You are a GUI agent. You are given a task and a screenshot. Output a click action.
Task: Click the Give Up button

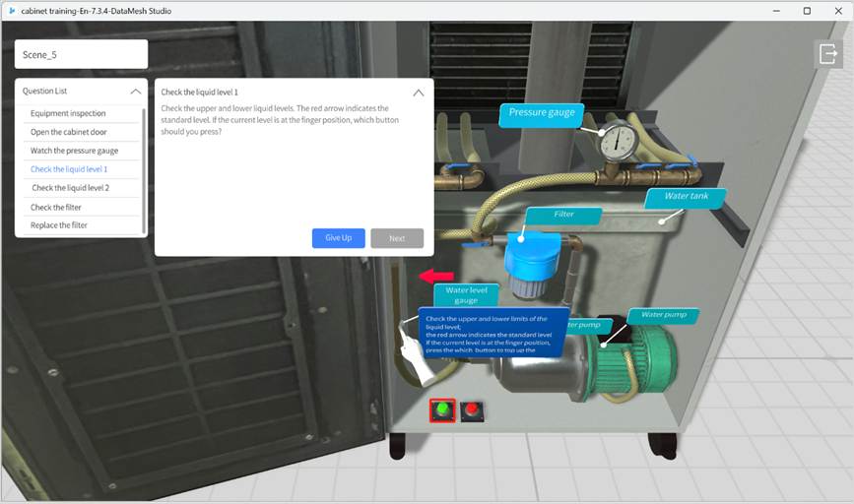click(338, 238)
